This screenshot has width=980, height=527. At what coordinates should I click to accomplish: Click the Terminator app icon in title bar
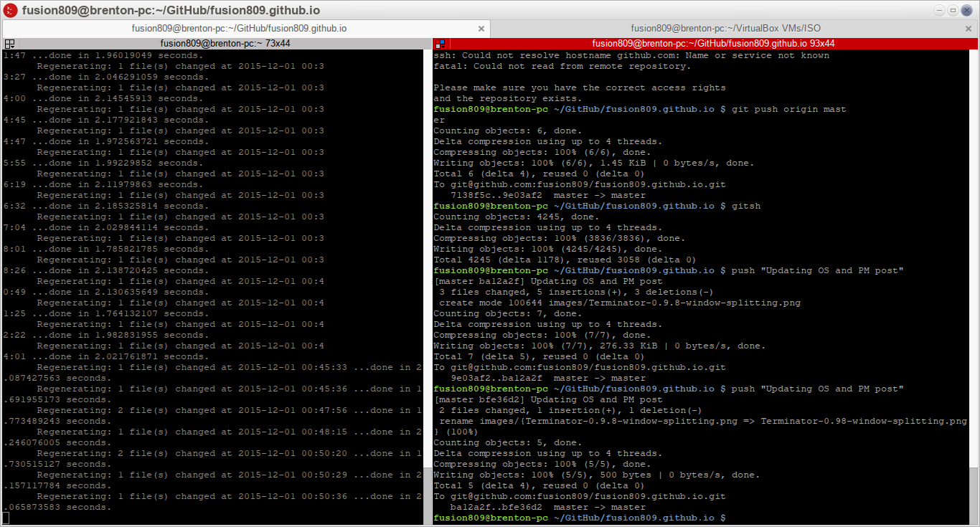coord(11,10)
